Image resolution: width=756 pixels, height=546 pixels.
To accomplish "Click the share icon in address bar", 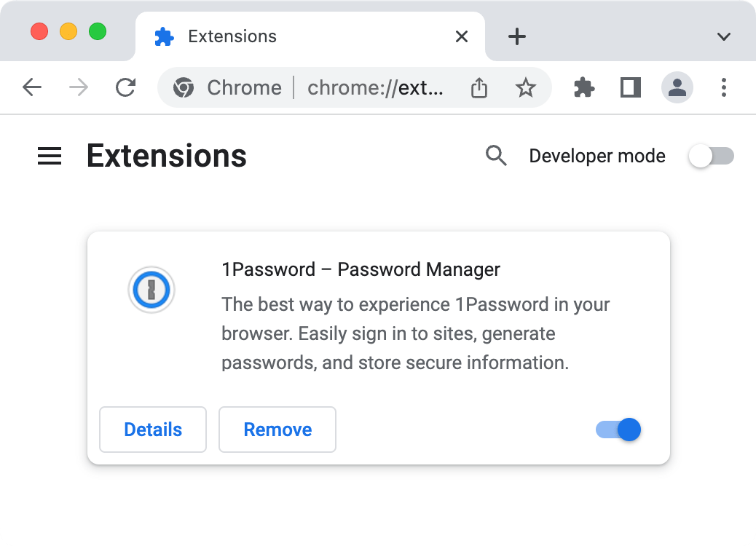I will click(x=479, y=87).
